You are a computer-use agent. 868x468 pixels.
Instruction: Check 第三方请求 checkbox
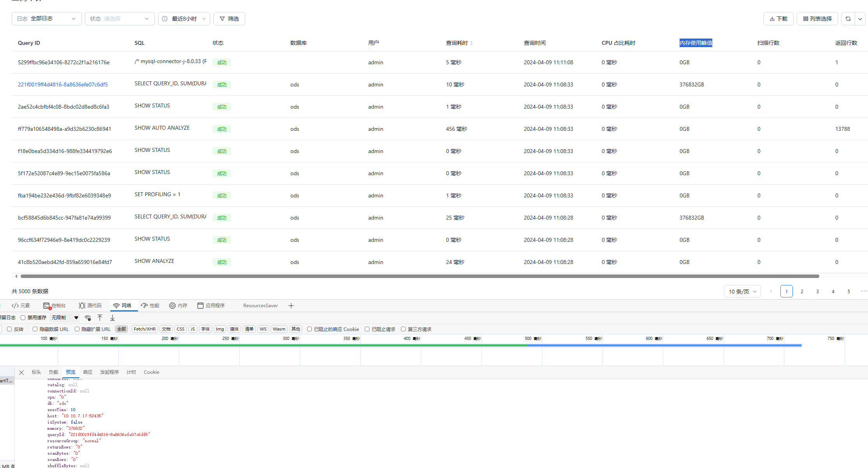point(403,329)
